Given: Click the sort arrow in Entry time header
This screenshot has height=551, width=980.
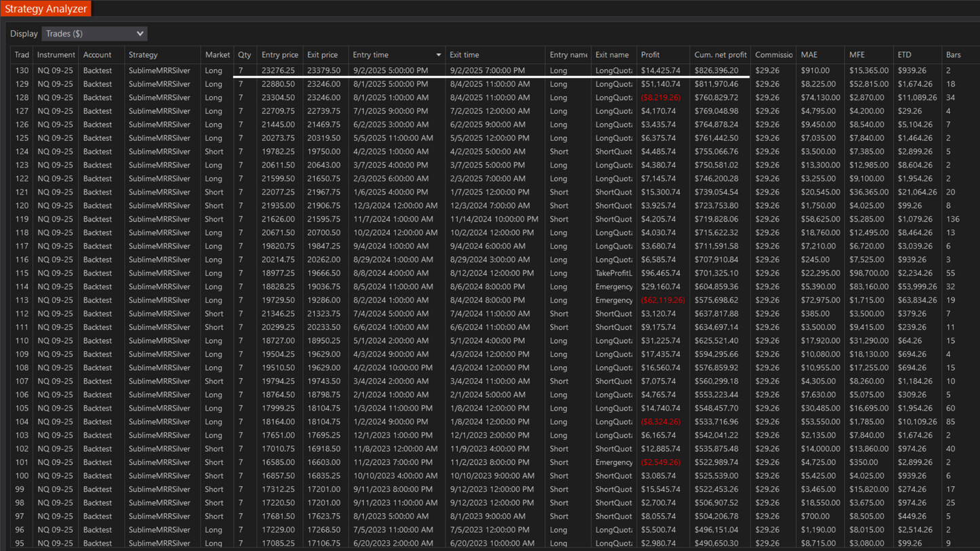Looking at the screenshot, I should tap(438, 55).
